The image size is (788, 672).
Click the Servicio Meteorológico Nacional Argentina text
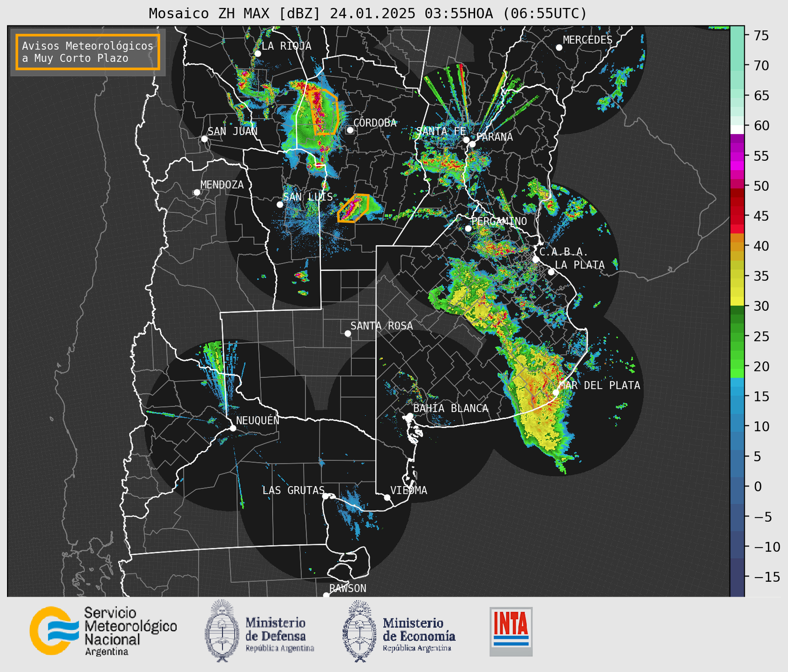point(131,631)
